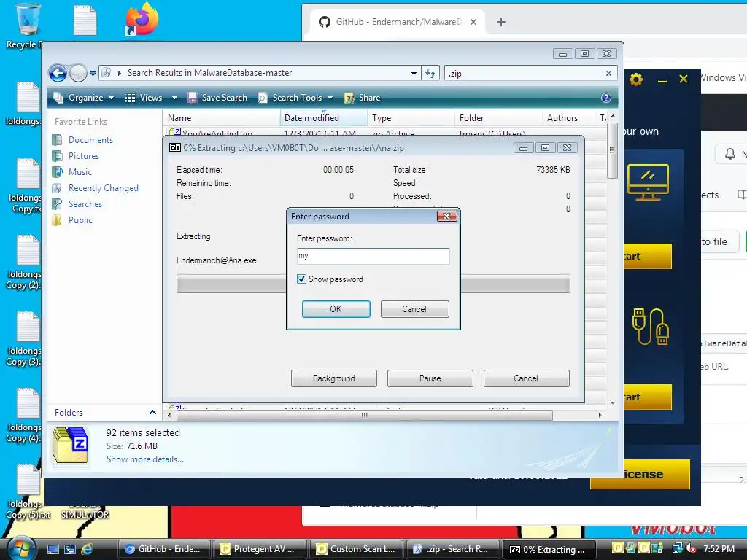Open Searches favorite link
747x560 pixels.
(x=85, y=204)
